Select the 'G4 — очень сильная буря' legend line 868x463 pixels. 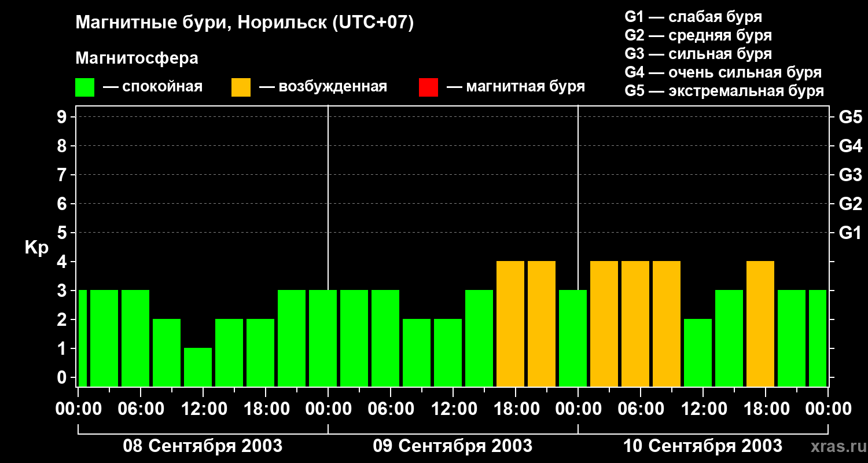pyautogui.click(x=723, y=72)
